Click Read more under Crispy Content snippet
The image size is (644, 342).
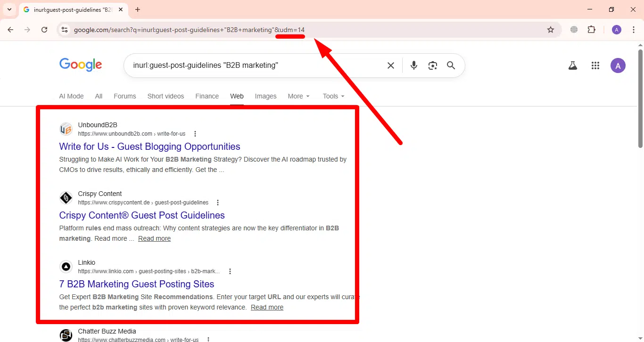(x=154, y=238)
